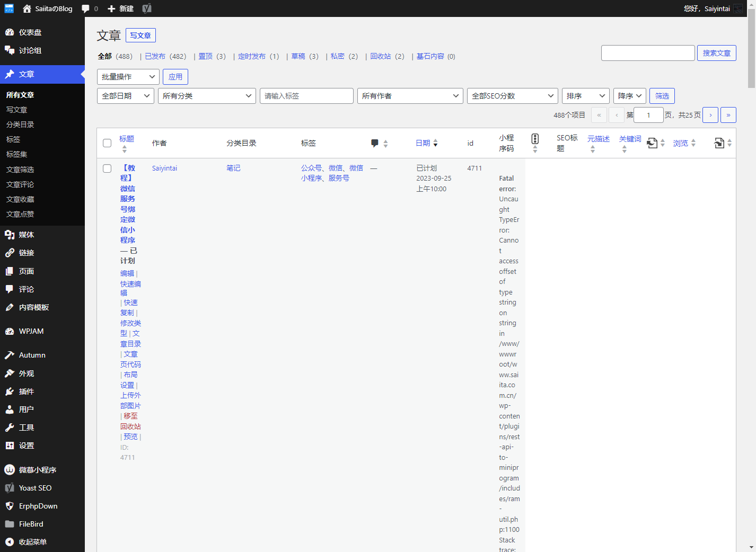Click the Saiyintai author link
The width and height of the screenshot is (756, 552).
click(x=164, y=168)
